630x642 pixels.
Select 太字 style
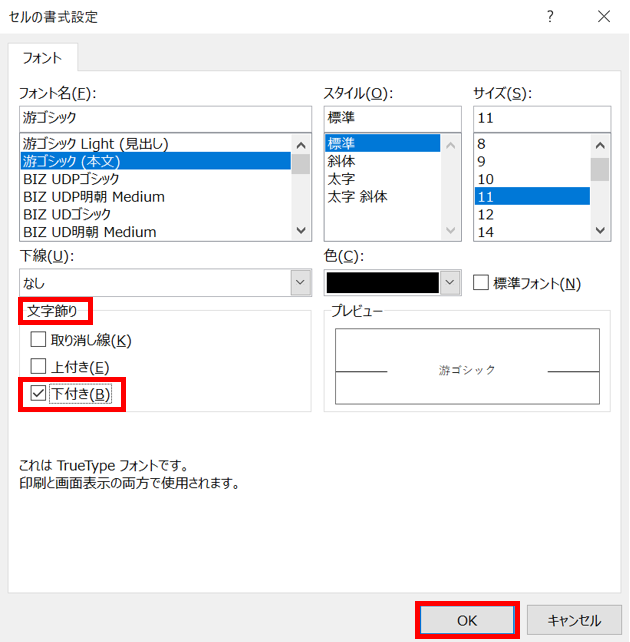click(x=383, y=179)
